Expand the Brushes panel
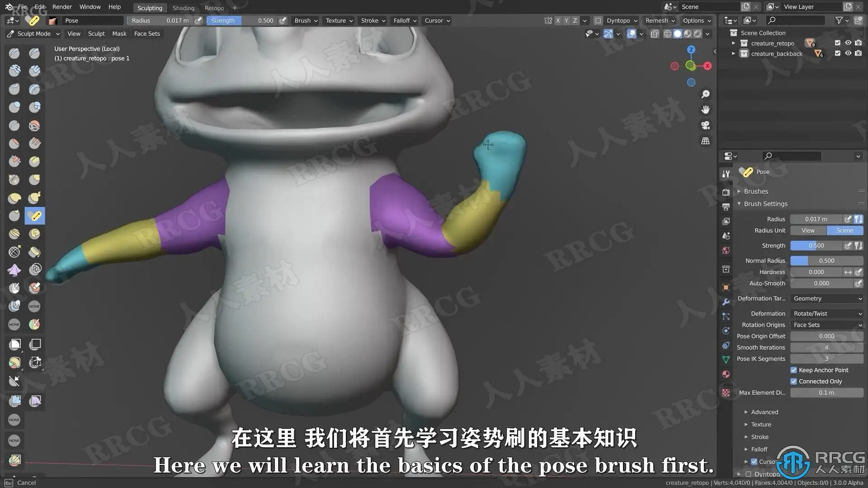This screenshot has height=488, width=868. pyautogui.click(x=756, y=192)
